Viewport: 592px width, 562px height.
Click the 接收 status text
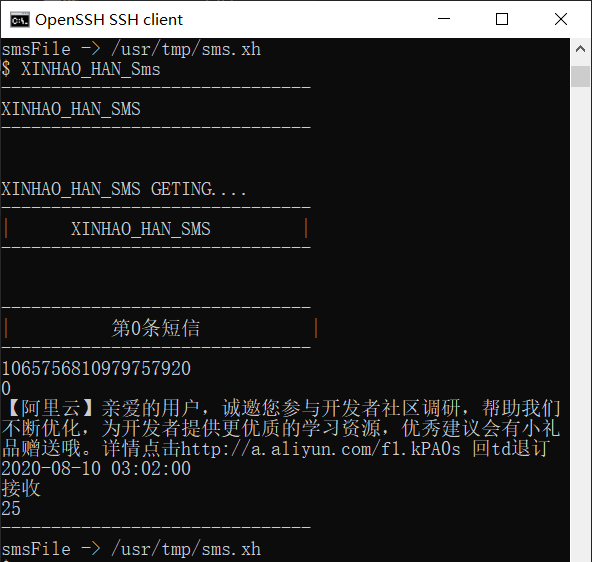pyautogui.click(x=21, y=488)
